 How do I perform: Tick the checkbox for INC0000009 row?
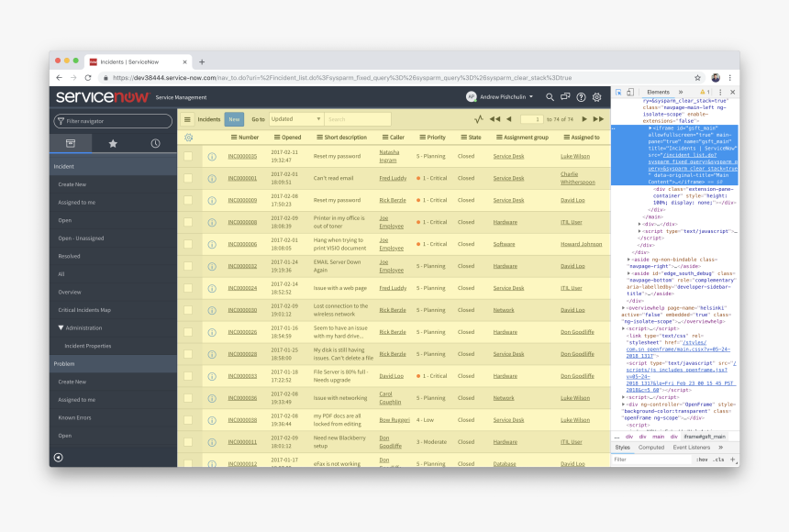[188, 200]
